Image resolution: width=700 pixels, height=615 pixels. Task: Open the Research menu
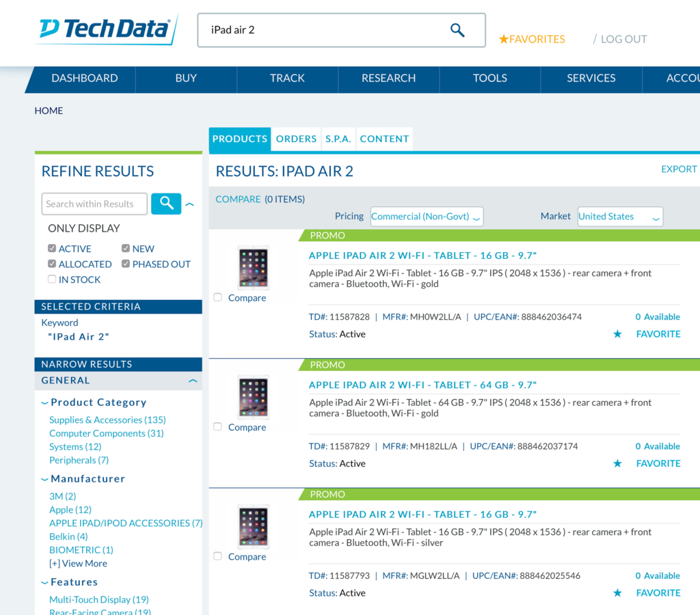coord(388,78)
